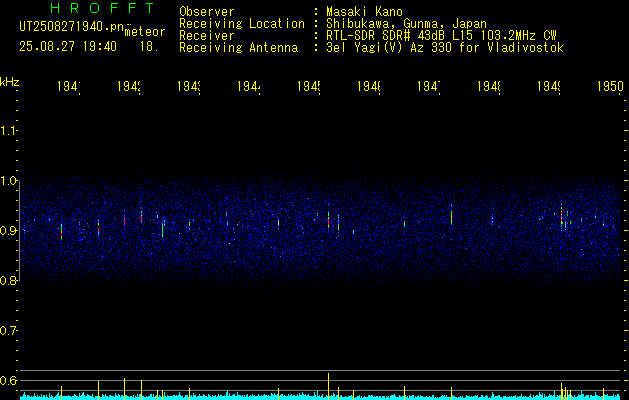Image resolution: width=629 pixels, height=400 pixels.
Task: Click the 1946 time axis label
Action: [x=369, y=87]
